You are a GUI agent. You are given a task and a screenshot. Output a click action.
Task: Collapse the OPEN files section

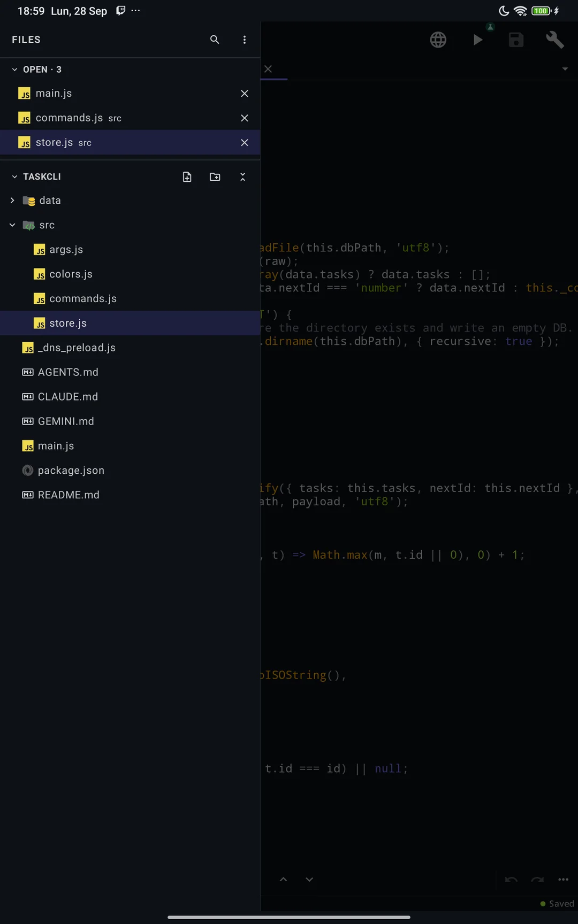14,70
